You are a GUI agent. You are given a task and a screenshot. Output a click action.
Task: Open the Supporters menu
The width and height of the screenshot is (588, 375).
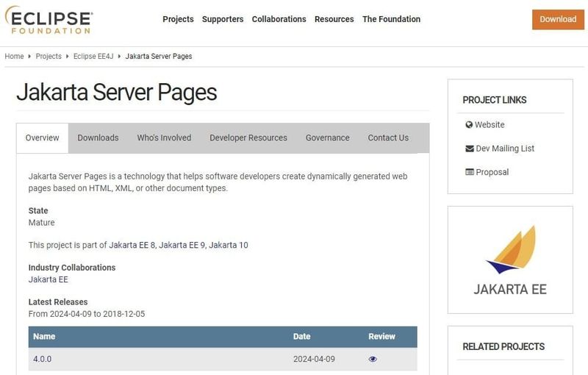coord(223,19)
